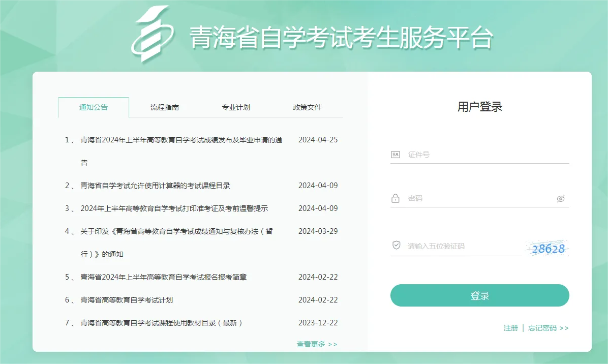Click the password lock icon
Screen dimensions: 608x364
[x=396, y=198]
